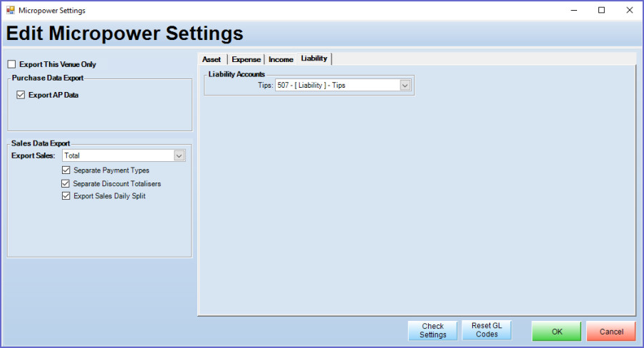Click the Sales Data Export group title
Screen dimensions: 644x348
[41, 143]
